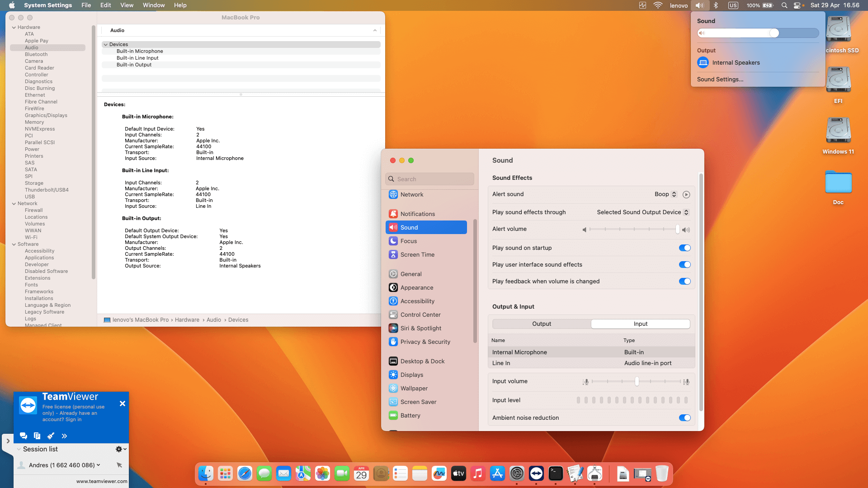Viewport: 868px width, 488px height.
Task: Collapse the Devices disclosure triangle
Action: click(105, 45)
